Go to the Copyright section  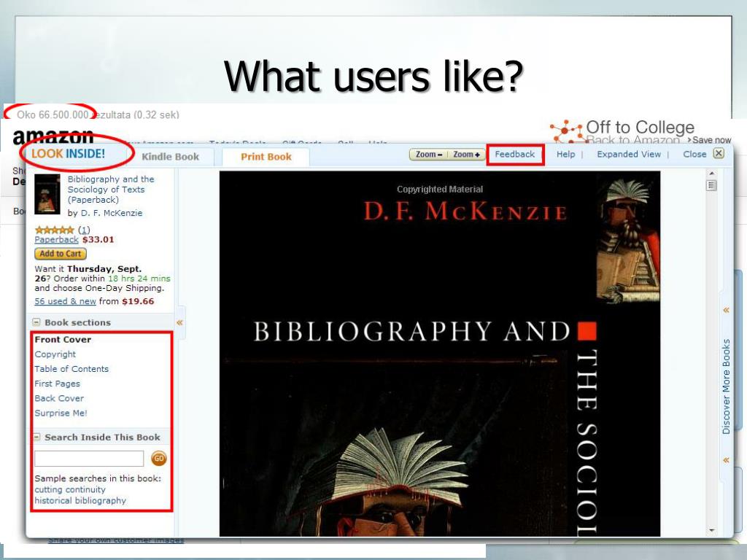click(x=55, y=354)
